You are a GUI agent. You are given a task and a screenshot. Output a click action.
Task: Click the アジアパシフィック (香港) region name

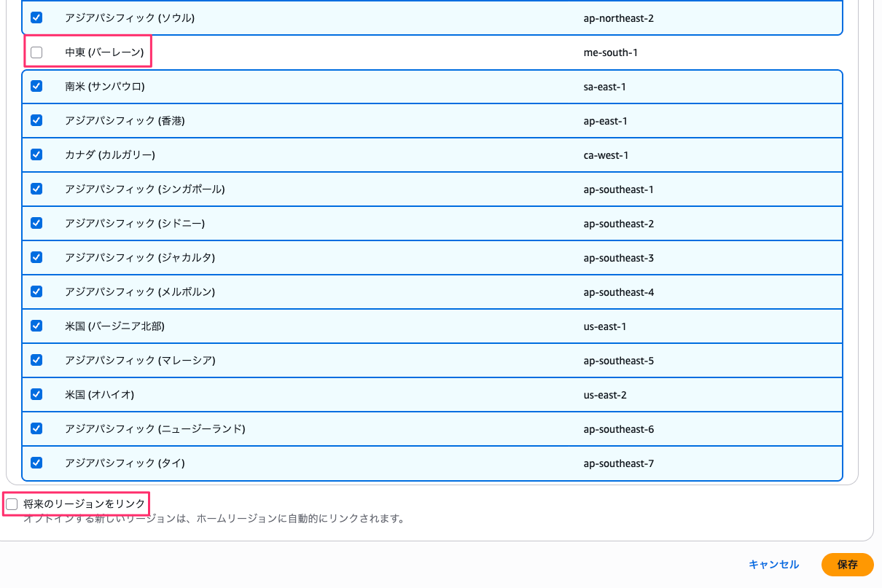pos(125,121)
